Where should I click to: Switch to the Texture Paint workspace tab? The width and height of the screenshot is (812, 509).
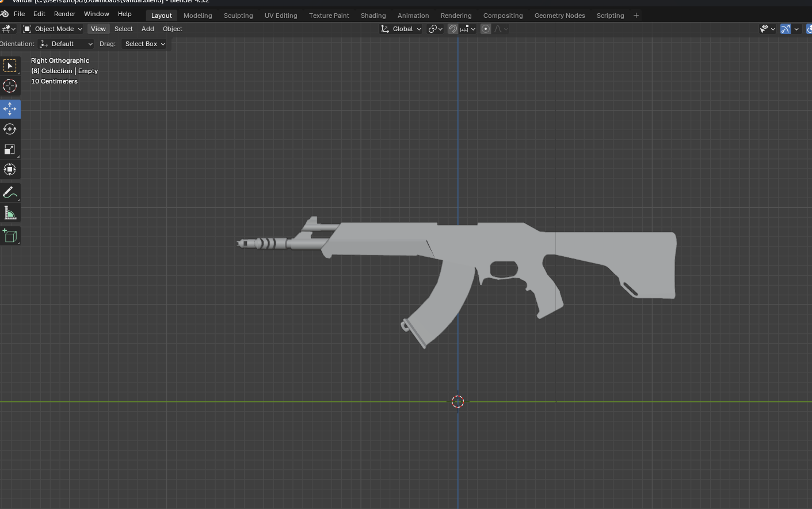coord(329,16)
